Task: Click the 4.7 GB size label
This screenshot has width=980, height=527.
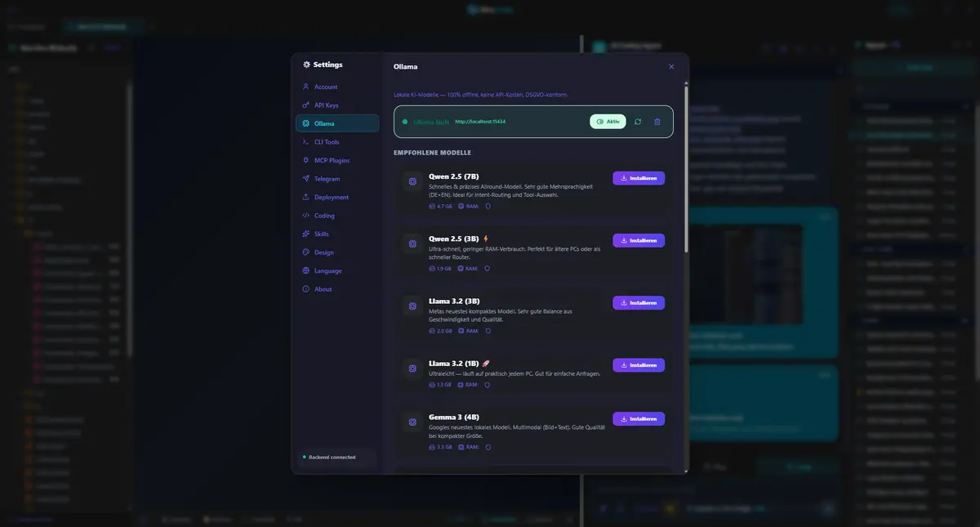Action: click(444, 206)
